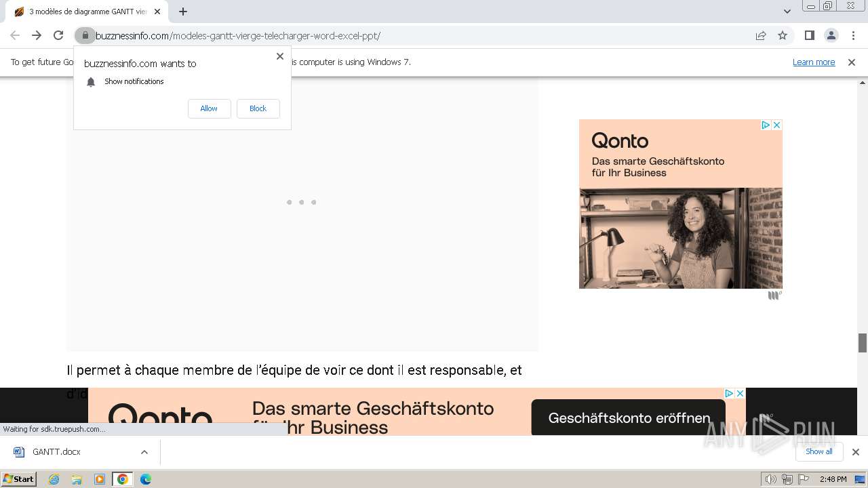The width and height of the screenshot is (868, 488).
Task: Open the Learn more link
Action: point(814,62)
